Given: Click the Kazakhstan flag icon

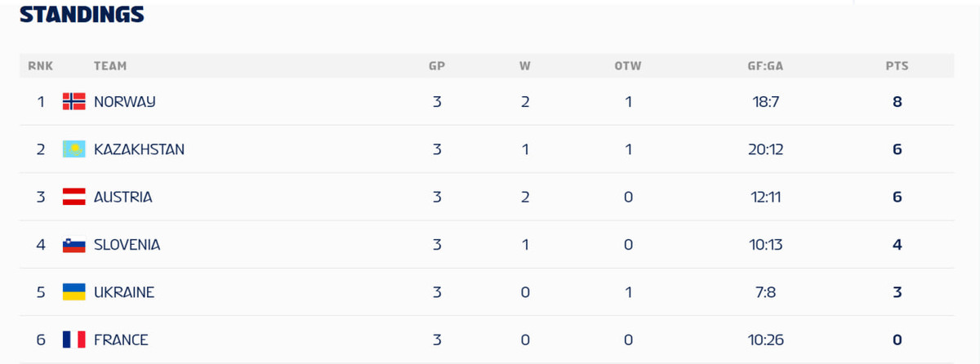Looking at the screenshot, I should click(73, 149).
